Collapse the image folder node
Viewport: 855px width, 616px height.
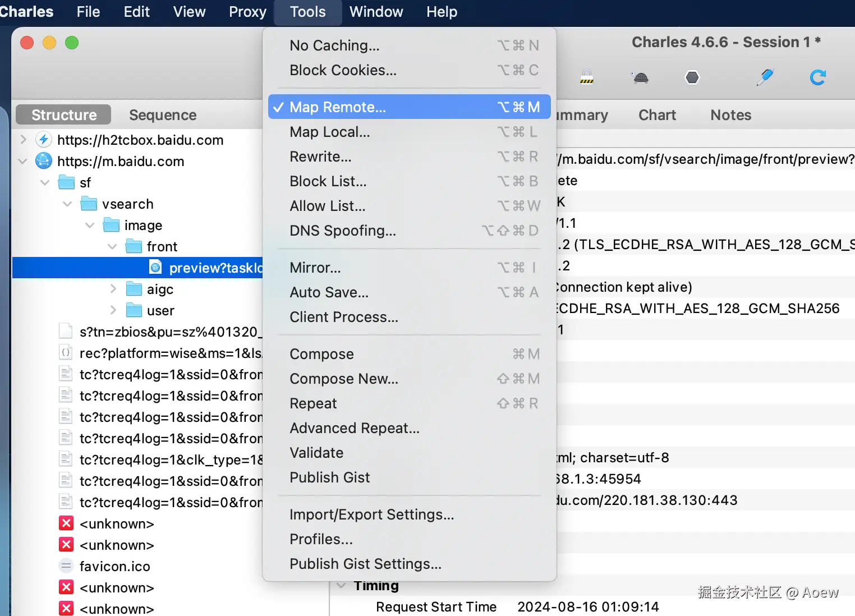click(90, 225)
